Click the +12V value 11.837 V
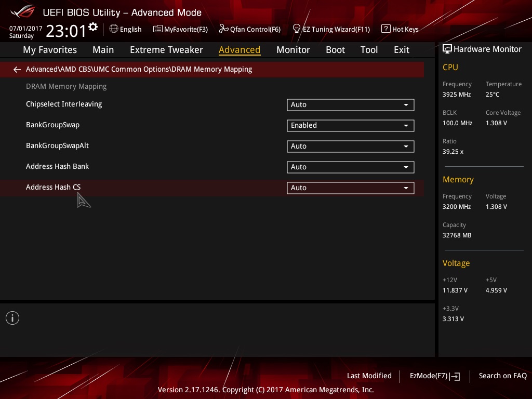Viewport: 532px width, 399px height. [455, 290]
